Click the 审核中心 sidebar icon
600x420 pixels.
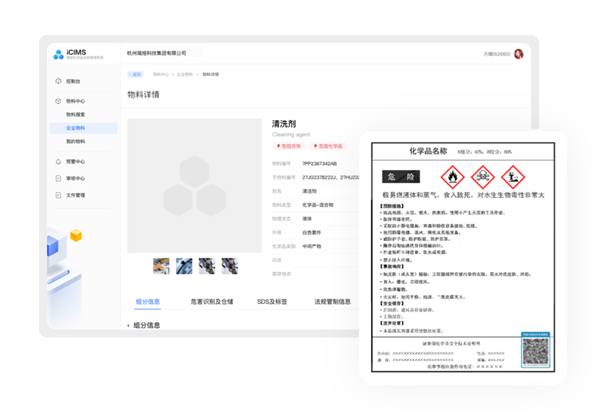57,178
